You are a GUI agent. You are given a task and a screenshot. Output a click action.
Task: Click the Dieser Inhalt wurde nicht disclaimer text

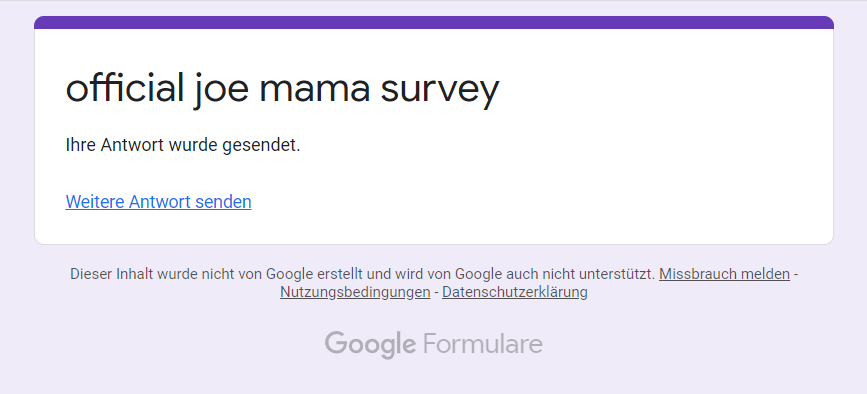[x=363, y=274]
